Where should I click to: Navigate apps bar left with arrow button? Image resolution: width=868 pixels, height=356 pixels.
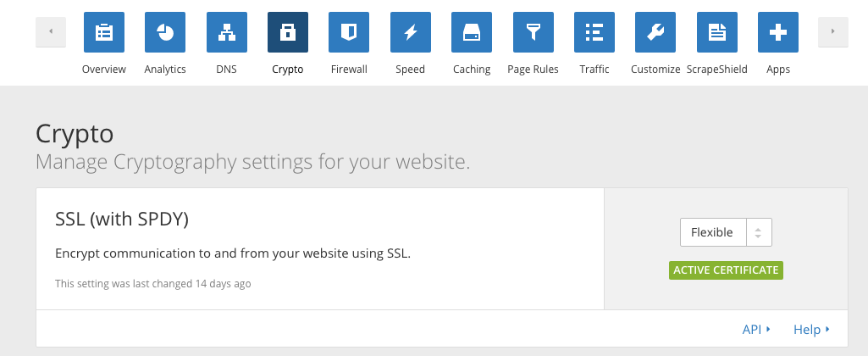(50, 31)
